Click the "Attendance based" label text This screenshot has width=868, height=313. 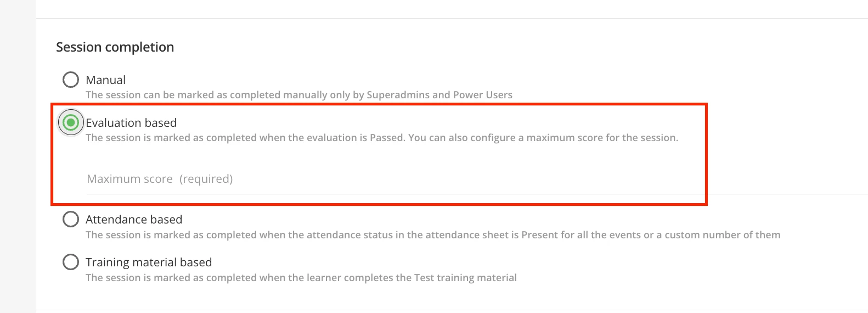coord(134,220)
